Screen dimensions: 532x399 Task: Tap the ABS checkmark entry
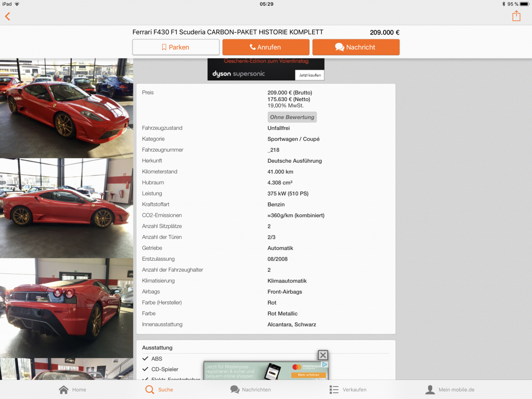click(152, 359)
